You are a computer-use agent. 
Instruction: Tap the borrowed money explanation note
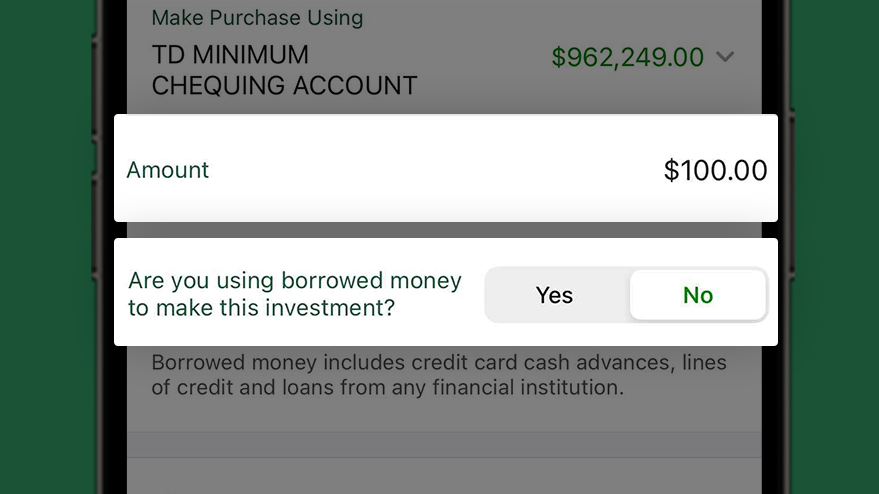pyautogui.click(x=439, y=375)
